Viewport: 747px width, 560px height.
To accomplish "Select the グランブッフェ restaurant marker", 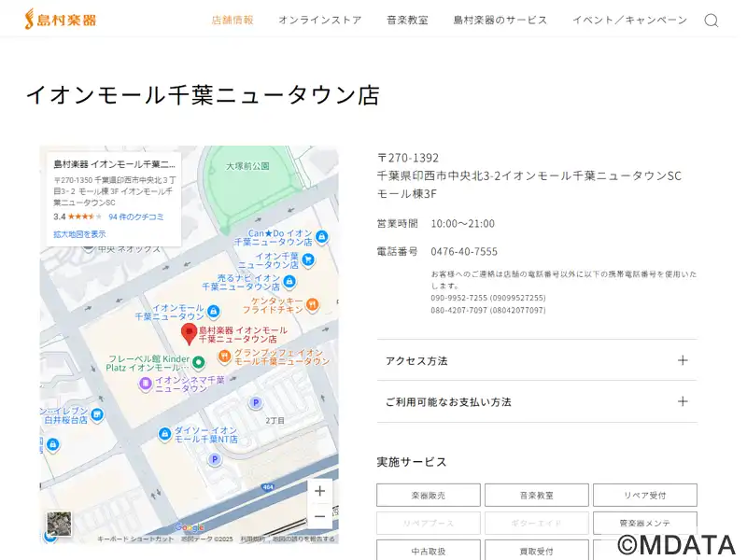I will point(224,357).
